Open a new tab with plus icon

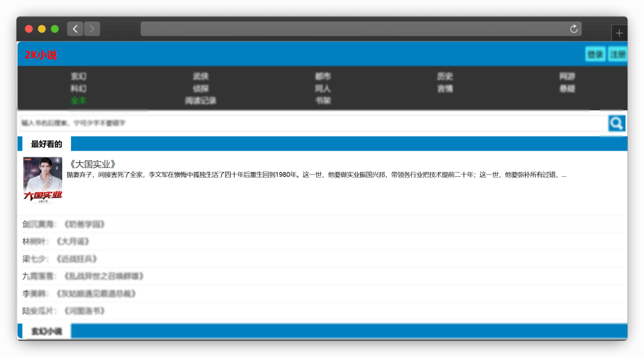click(619, 33)
